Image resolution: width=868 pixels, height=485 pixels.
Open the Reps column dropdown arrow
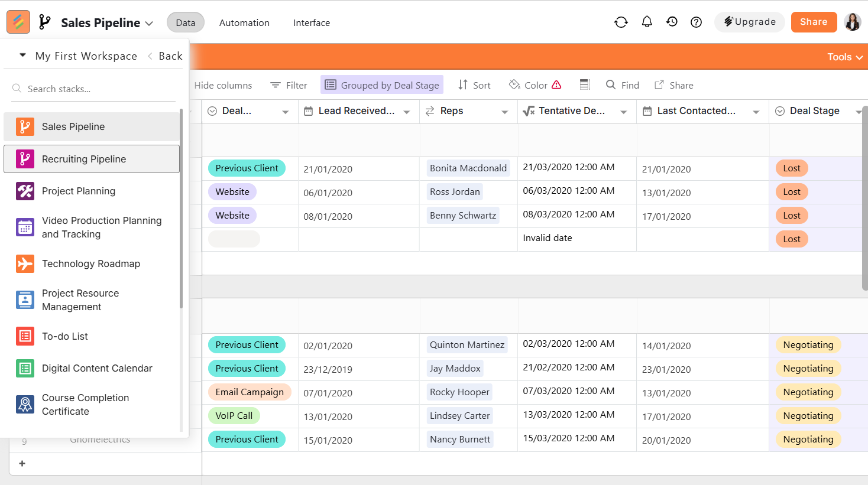click(x=504, y=112)
